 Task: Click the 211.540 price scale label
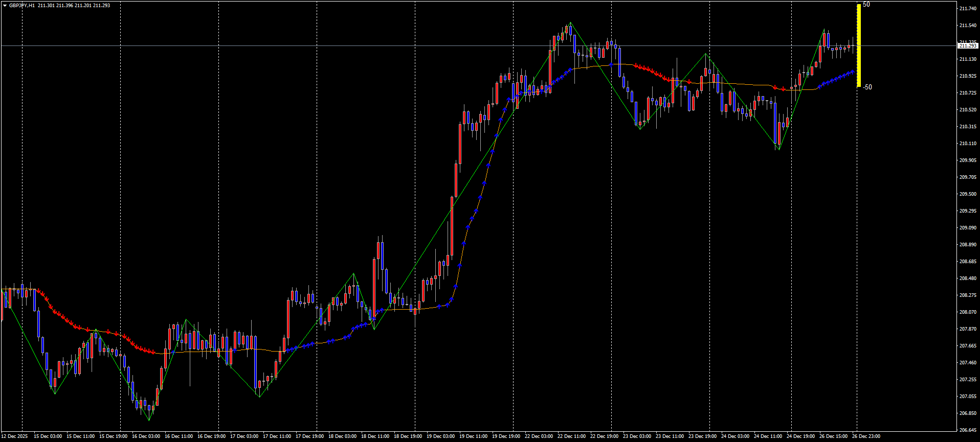pyautogui.click(x=967, y=26)
